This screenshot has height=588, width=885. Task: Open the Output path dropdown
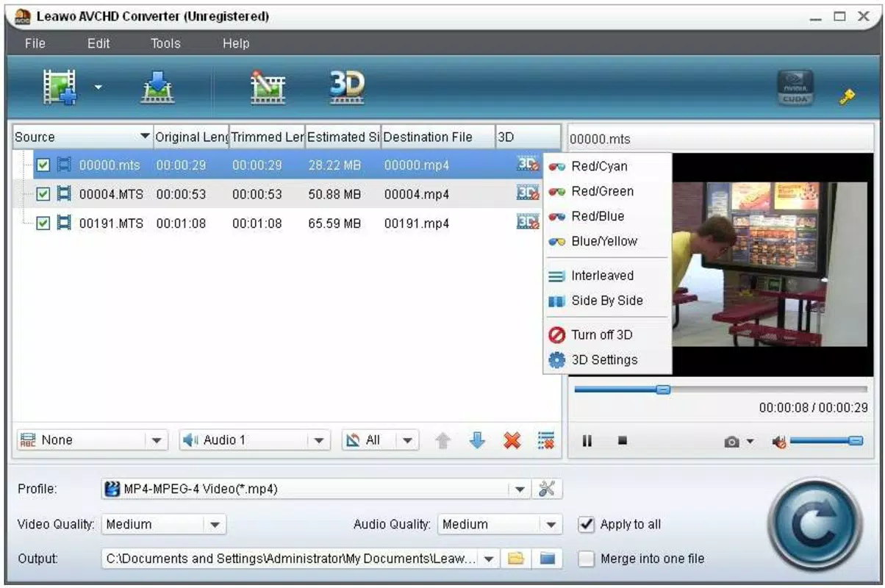click(x=300, y=559)
